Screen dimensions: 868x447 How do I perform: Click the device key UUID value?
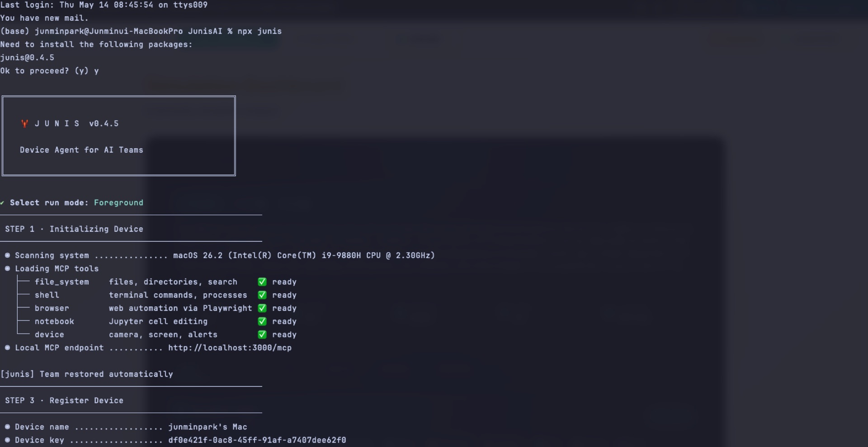pos(257,440)
